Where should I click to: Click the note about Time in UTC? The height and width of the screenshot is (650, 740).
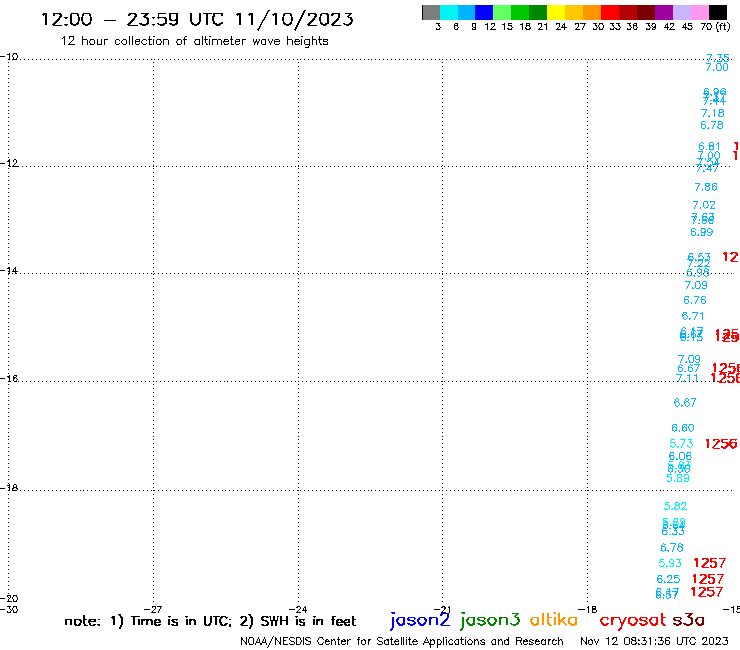pyautogui.click(x=210, y=621)
